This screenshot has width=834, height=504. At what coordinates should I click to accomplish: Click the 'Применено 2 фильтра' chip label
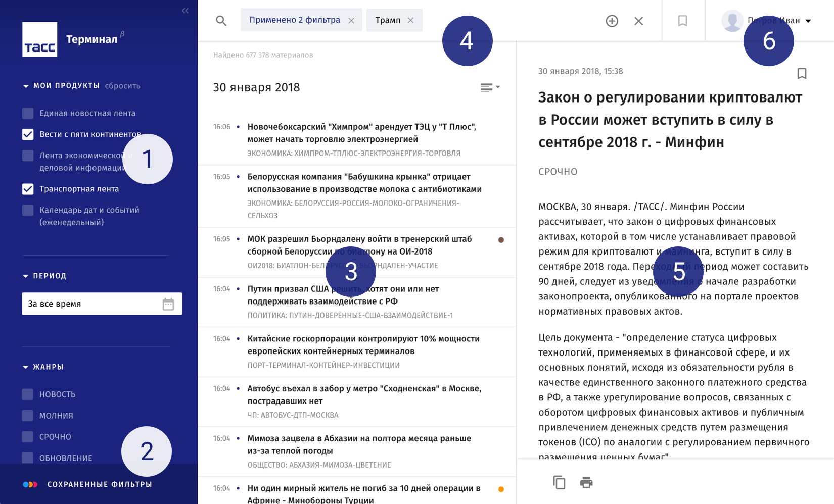coord(295,20)
